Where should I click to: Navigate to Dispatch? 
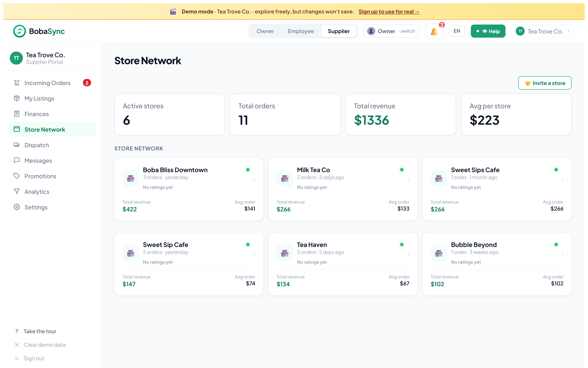52,145
